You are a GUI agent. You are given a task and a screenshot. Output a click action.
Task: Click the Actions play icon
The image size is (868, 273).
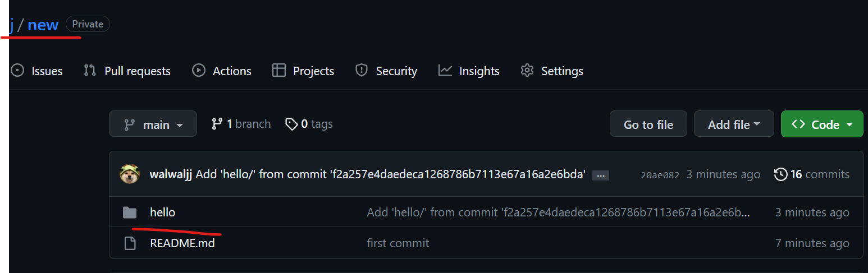point(199,71)
